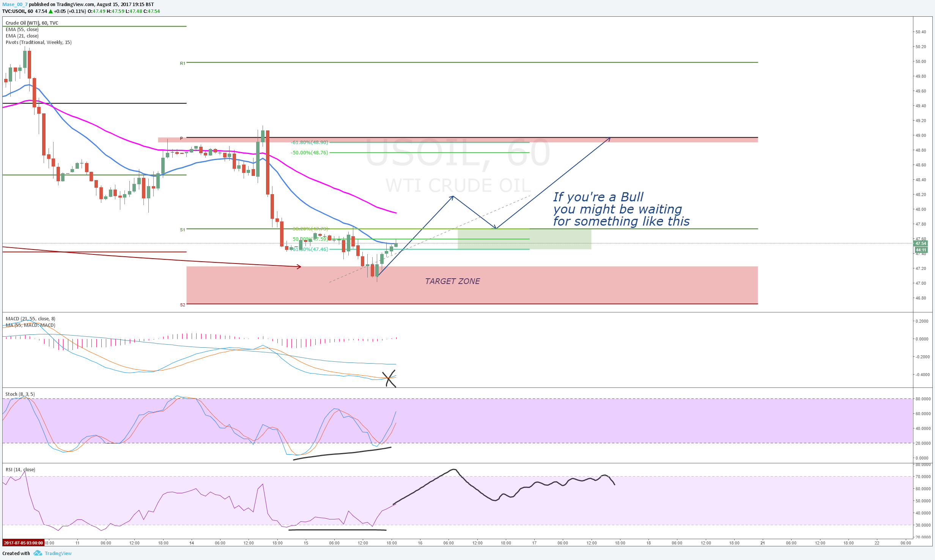Screen dimensions: 935x560
Task: Select the S2 pivot level label
Action: click(183, 305)
